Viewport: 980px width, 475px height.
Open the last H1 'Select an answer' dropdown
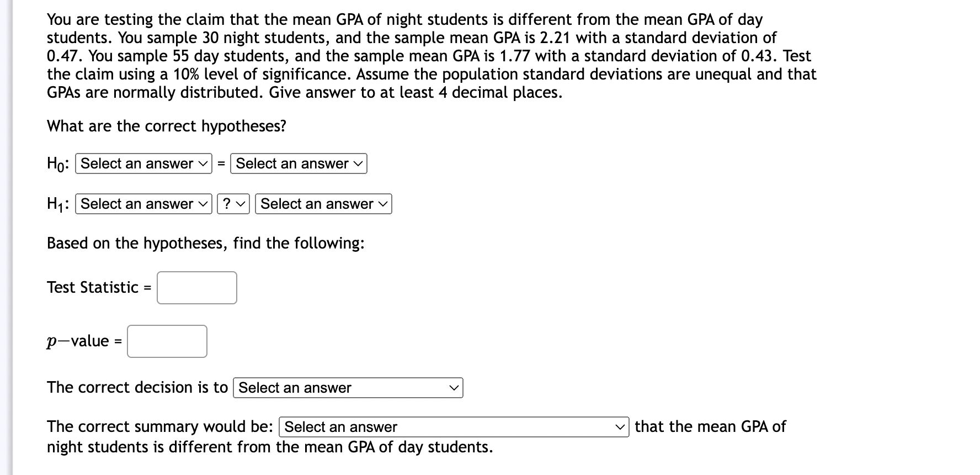(x=323, y=204)
